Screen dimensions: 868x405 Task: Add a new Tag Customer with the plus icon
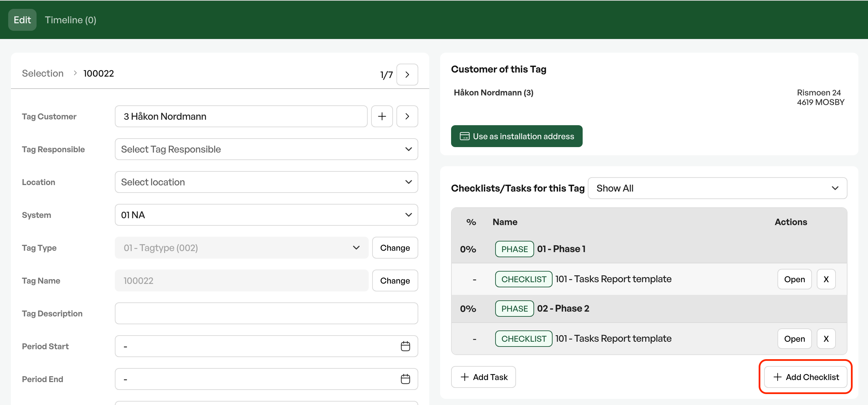coord(382,116)
